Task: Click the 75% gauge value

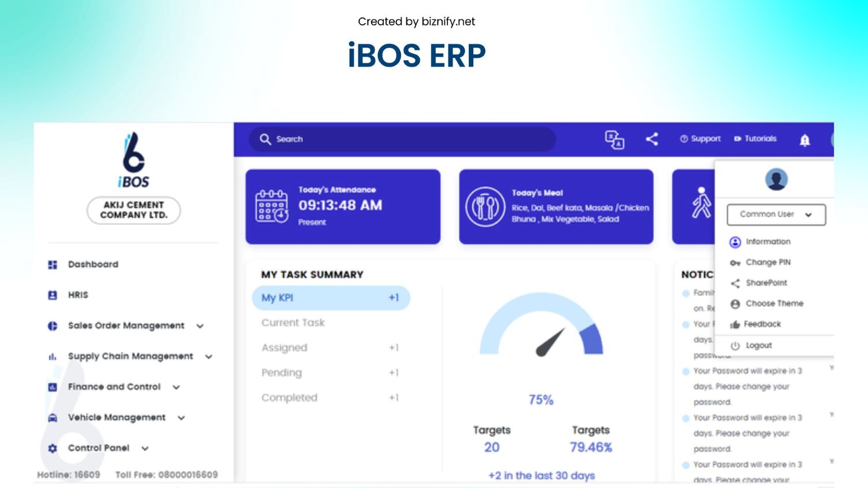Action: pyautogui.click(x=541, y=400)
